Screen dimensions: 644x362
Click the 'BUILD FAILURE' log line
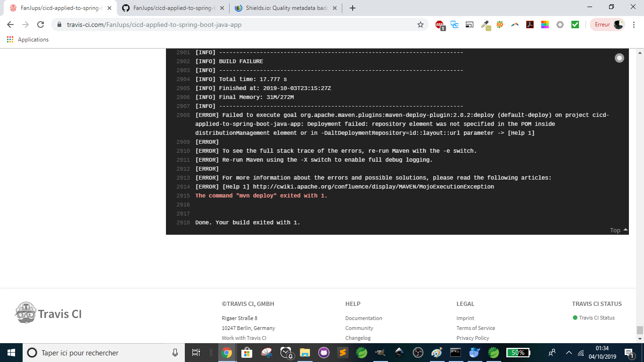(229, 61)
